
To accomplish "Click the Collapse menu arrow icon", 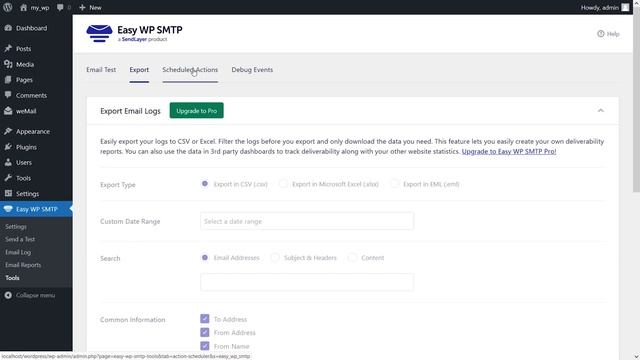I will [x=8, y=295].
